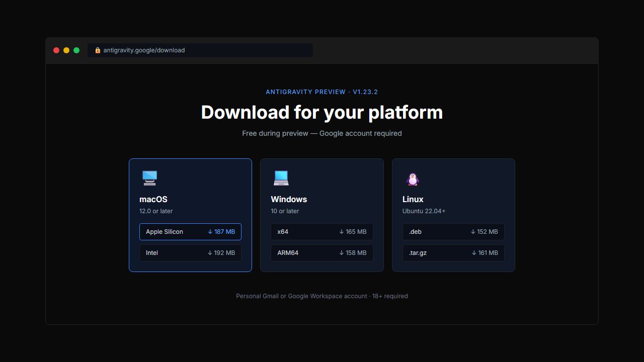644x362 pixels.
Task: Download the Windows ARM64 installer
Action: click(322, 253)
